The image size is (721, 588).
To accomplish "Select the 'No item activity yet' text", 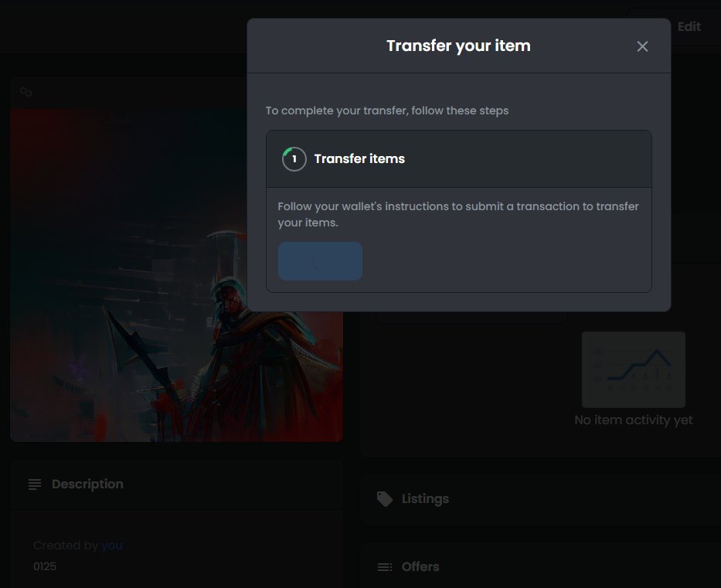I will 633,420.
